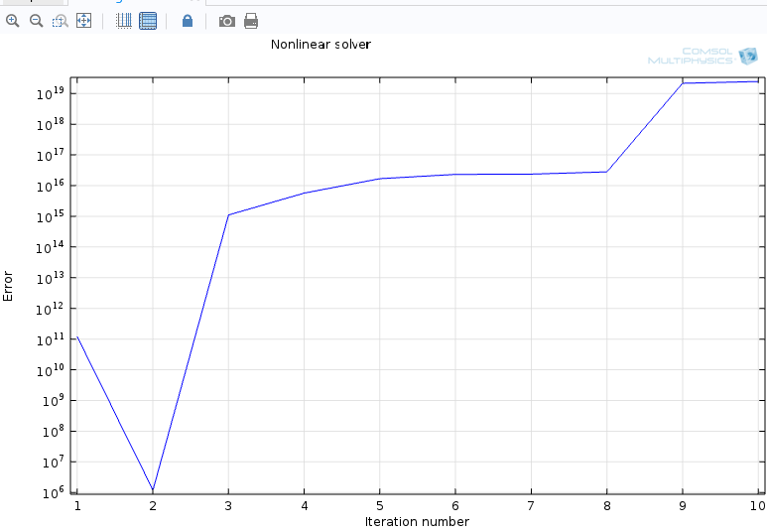Screen dimensions: 767x532
Task: Click the 10^19 y-axis tick label
Action: coord(54,94)
